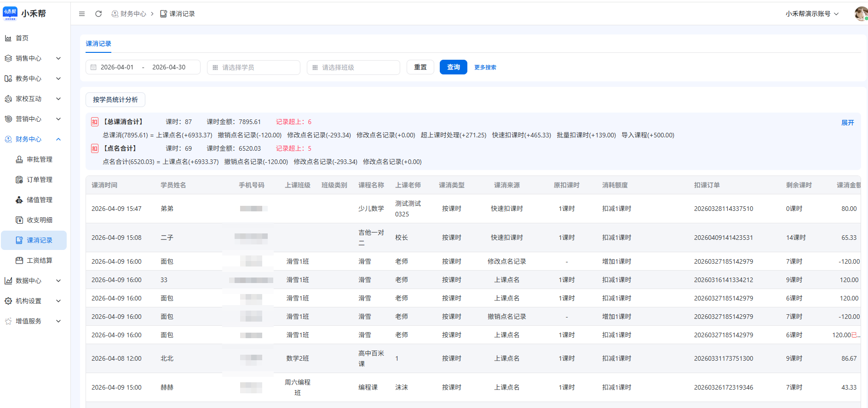Open 储值管理 in the sidebar
The width and height of the screenshot is (868, 408).
(x=39, y=200)
